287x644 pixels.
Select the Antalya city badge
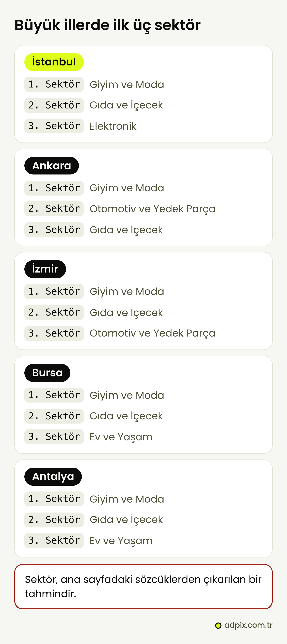click(53, 477)
